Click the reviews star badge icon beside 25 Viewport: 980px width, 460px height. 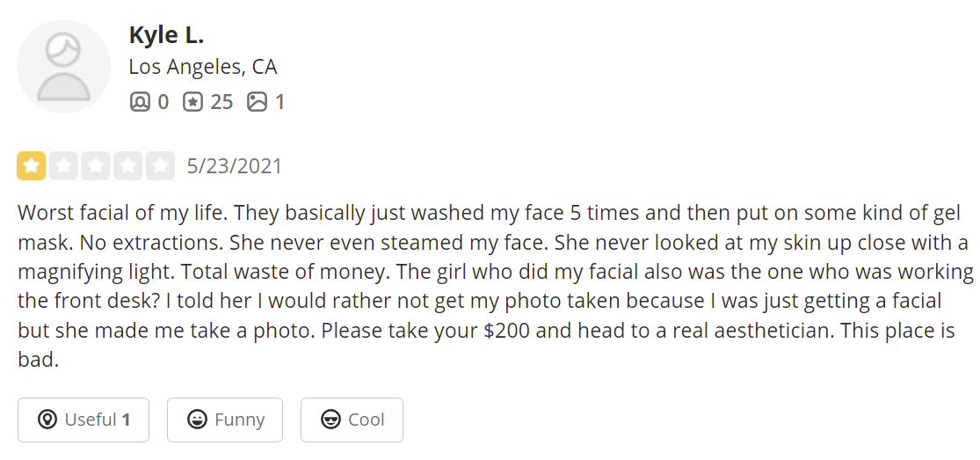coord(192,102)
